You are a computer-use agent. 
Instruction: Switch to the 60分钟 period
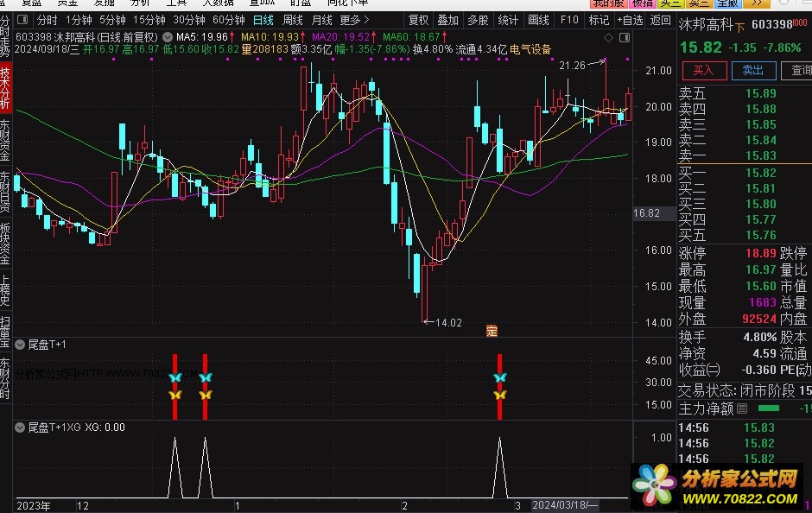click(x=229, y=20)
